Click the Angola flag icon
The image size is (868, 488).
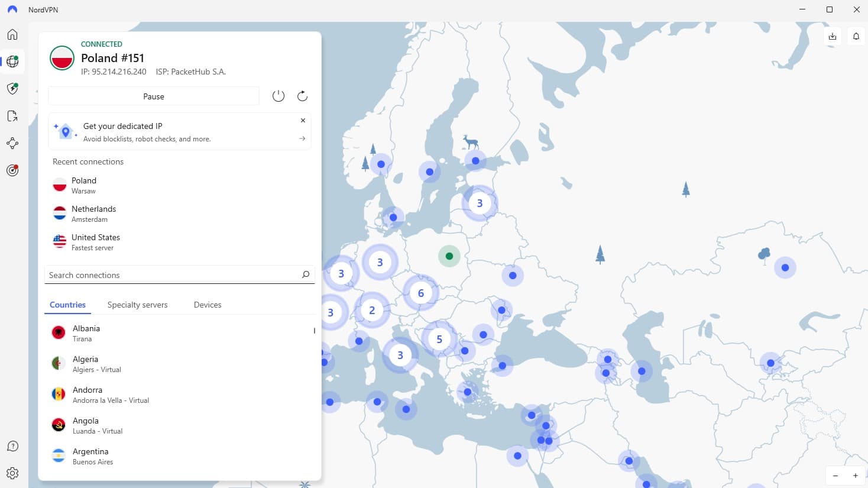(59, 425)
